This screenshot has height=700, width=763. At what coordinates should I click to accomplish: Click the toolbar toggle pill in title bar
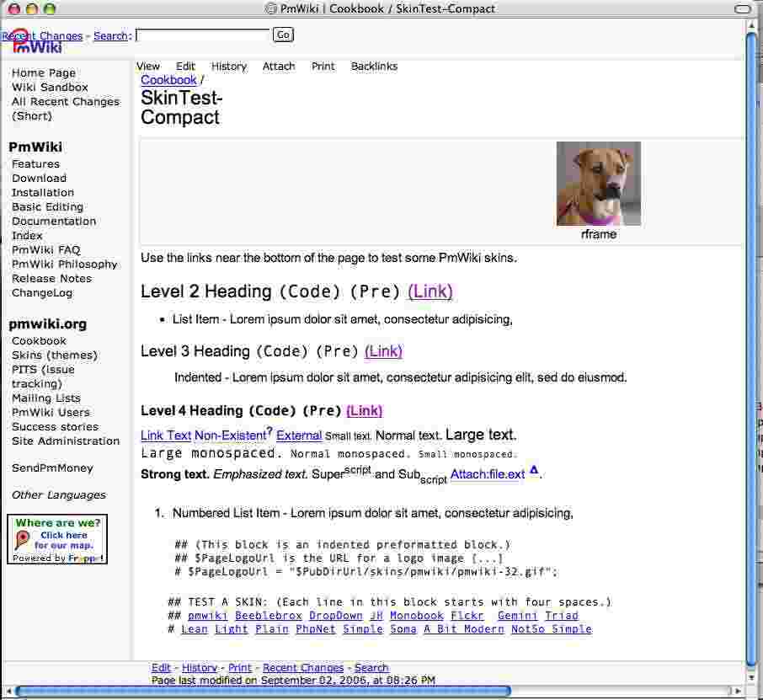(x=742, y=8)
